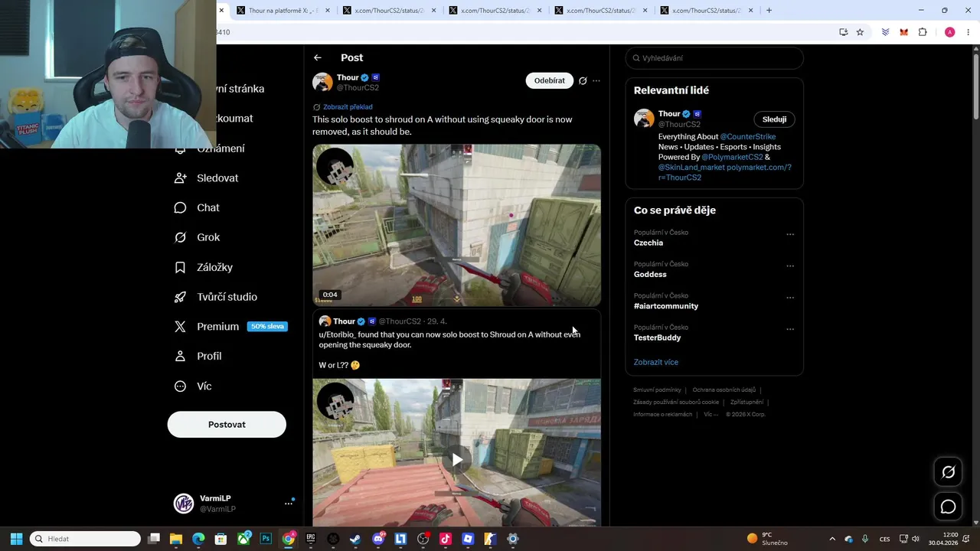Show hidden system tray icons
The width and height of the screenshot is (980, 551).
tap(832, 539)
